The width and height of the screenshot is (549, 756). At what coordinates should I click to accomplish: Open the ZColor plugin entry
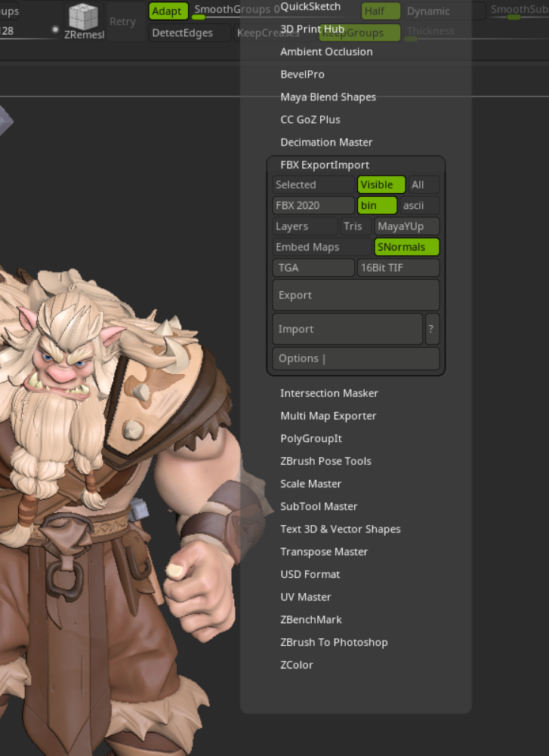(x=297, y=665)
